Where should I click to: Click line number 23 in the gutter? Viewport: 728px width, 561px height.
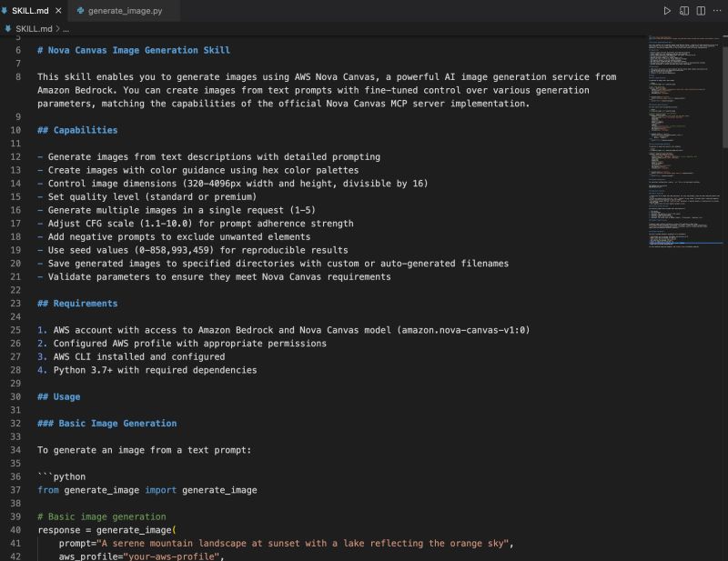[15, 304]
